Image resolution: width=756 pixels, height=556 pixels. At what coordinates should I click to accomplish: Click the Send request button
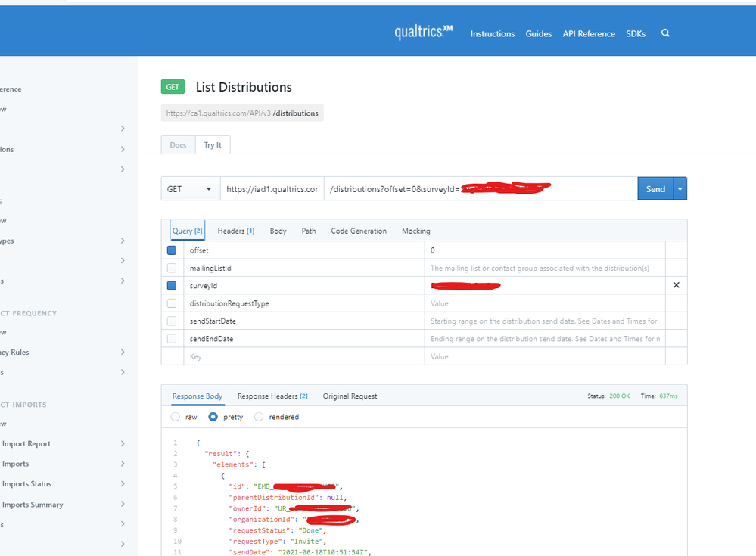click(655, 189)
